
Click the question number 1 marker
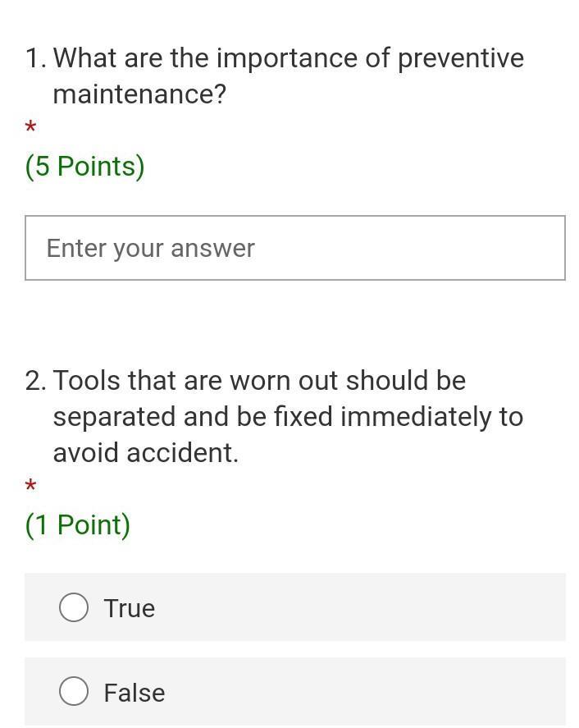pos(36,58)
